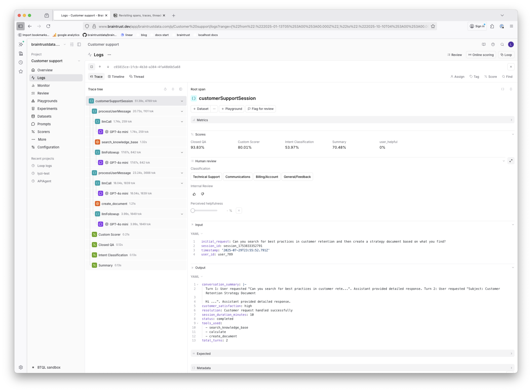
Task: Open the YAML format dropdown under Input
Action: click(x=196, y=234)
